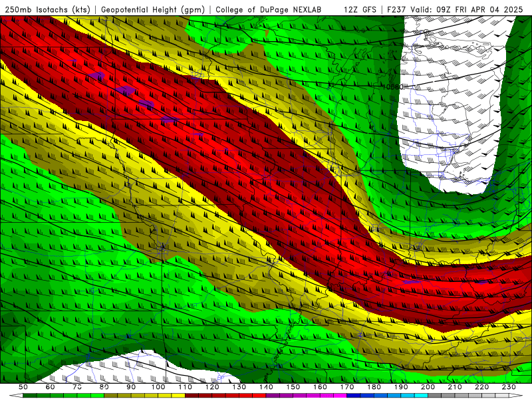Click the 'Geopotential Height (gpm)' title text

coord(153,9)
